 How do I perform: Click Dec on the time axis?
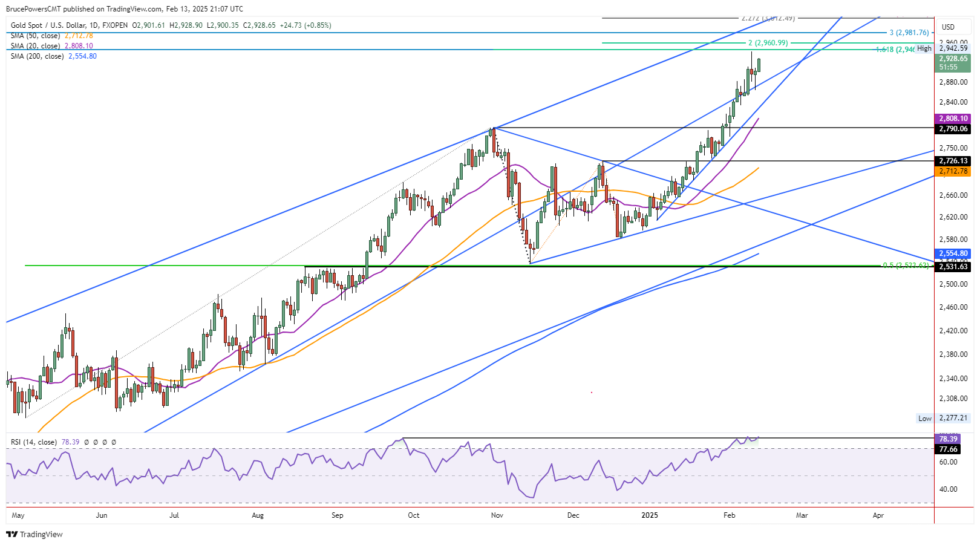573,515
